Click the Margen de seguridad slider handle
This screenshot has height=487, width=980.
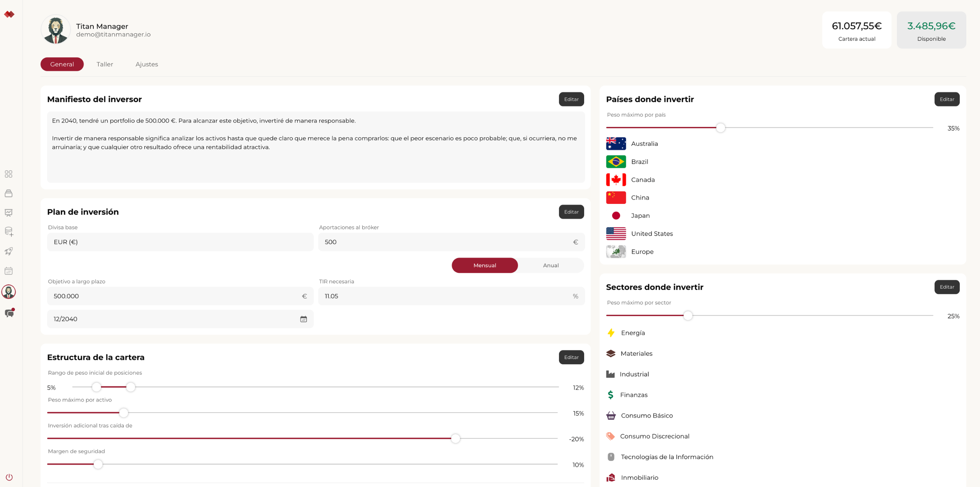pyautogui.click(x=98, y=464)
